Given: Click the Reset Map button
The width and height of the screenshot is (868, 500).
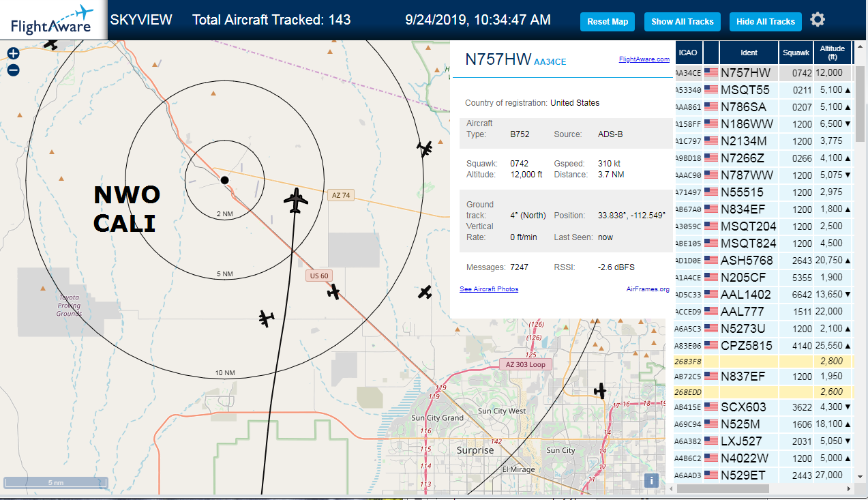Looking at the screenshot, I should click(608, 22).
